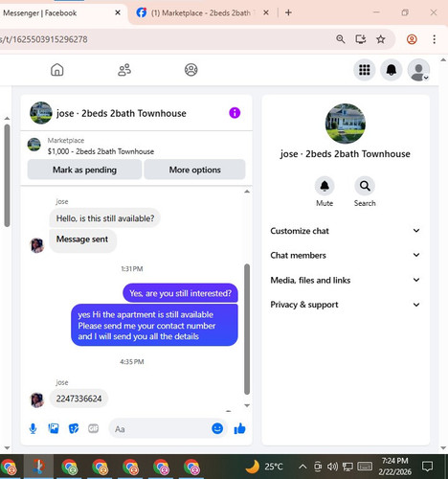Expand Customize chat section
This screenshot has height=479, width=448.
[345, 231]
